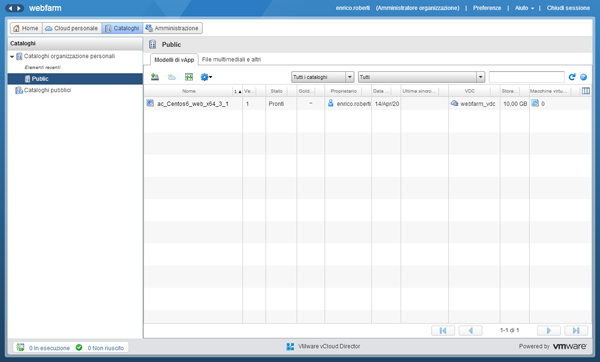Switch to the Cataloghi tab
Screen dimensions: 600x362
(x=122, y=28)
